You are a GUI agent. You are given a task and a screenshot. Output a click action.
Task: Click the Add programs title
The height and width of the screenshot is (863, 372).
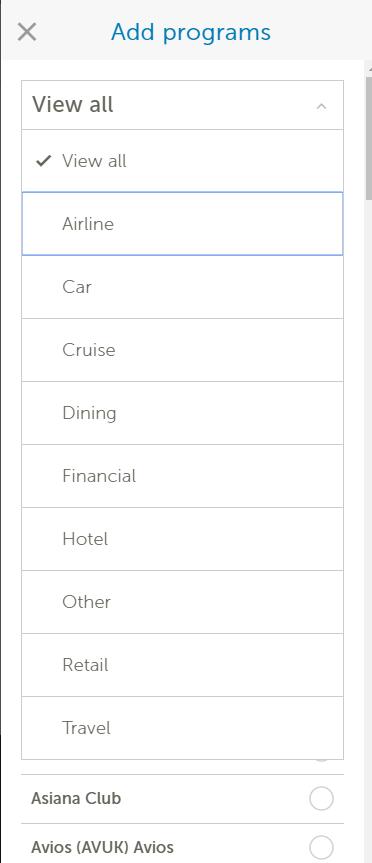190,32
